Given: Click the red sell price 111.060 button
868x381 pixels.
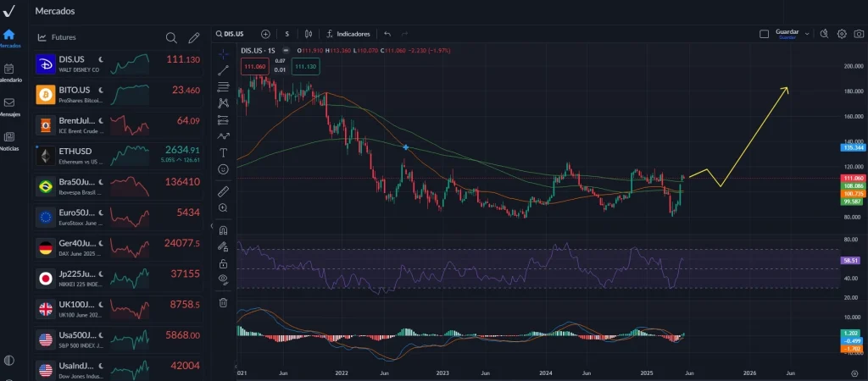Looking at the screenshot, I should tap(255, 66).
